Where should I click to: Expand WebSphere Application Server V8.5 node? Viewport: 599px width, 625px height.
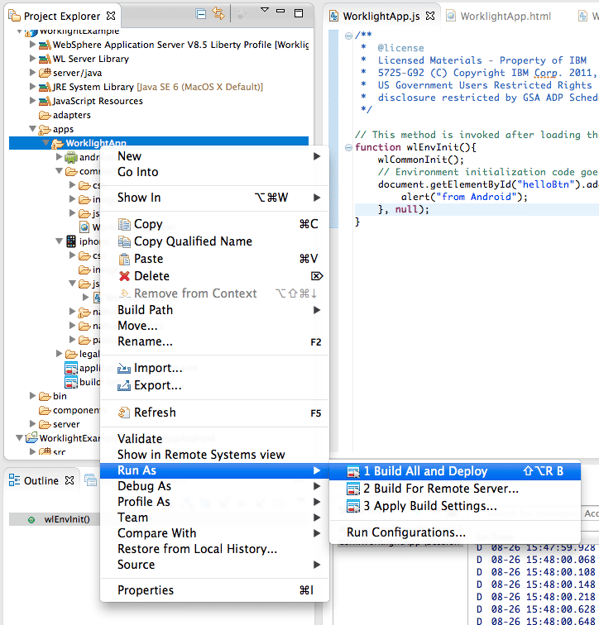[x=33, y=44]
